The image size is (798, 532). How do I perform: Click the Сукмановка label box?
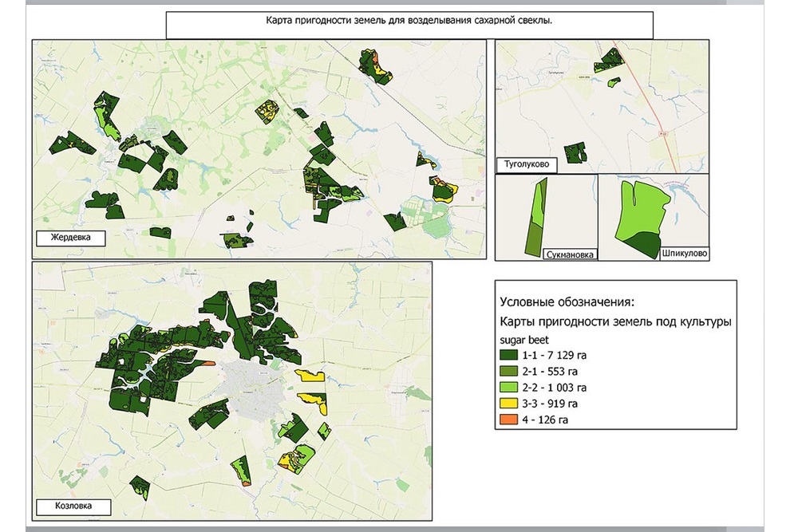point(571,254)
